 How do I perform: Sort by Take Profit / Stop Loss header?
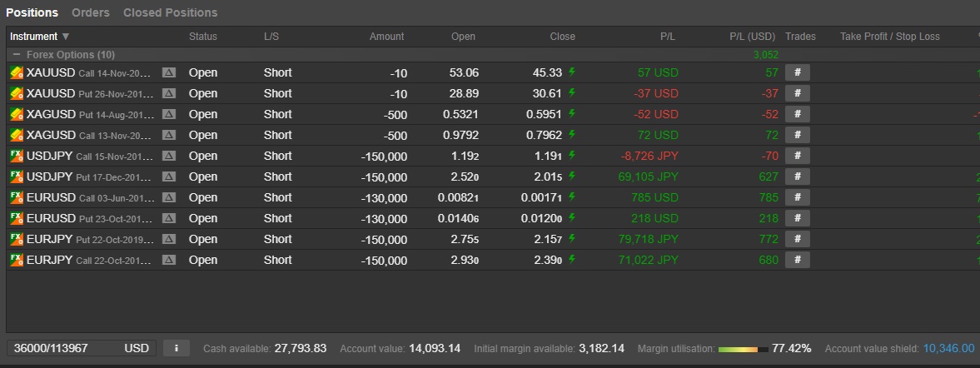click(x=890, y=37)
